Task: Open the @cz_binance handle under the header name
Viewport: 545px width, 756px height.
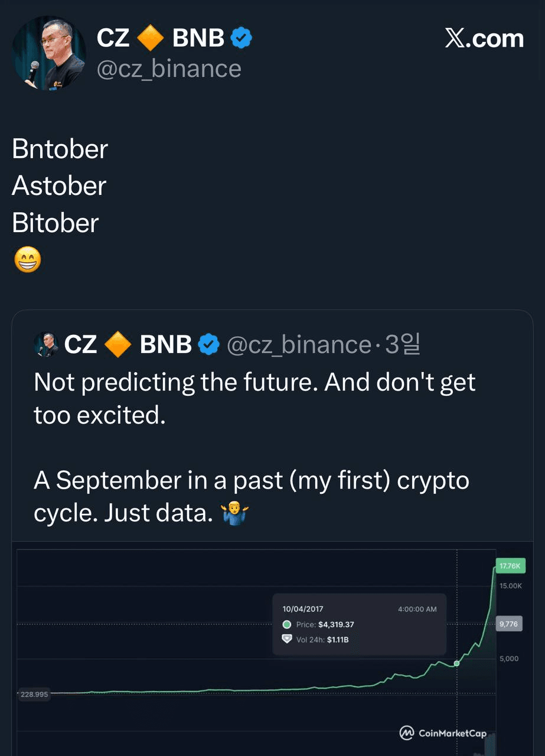Action: (169, 69)
